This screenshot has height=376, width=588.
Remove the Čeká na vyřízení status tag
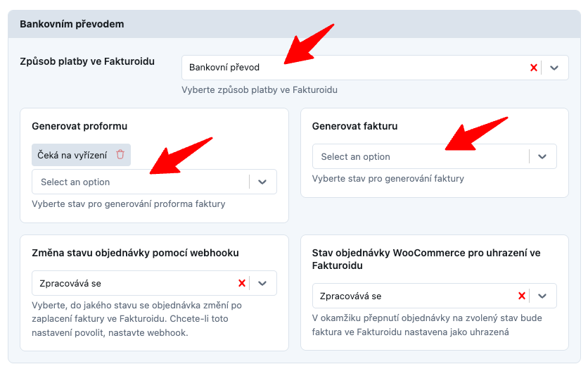120,155
